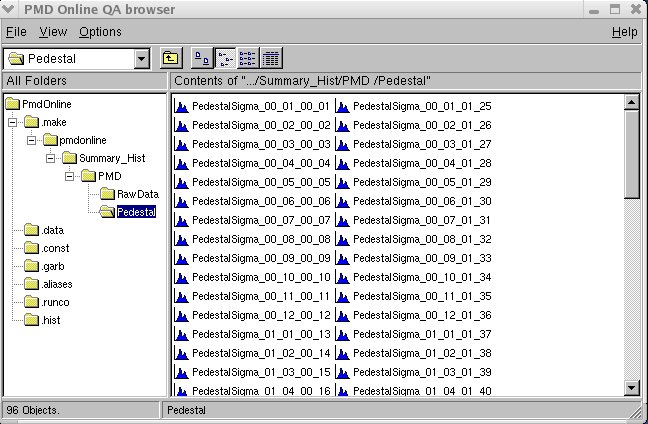Select the .aliases folder

(48, 284)
